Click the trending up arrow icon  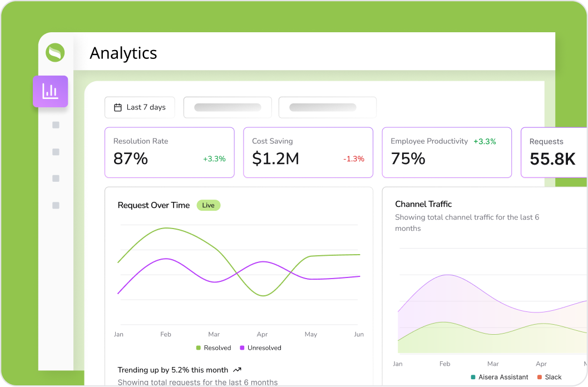[x=238, y=370]
